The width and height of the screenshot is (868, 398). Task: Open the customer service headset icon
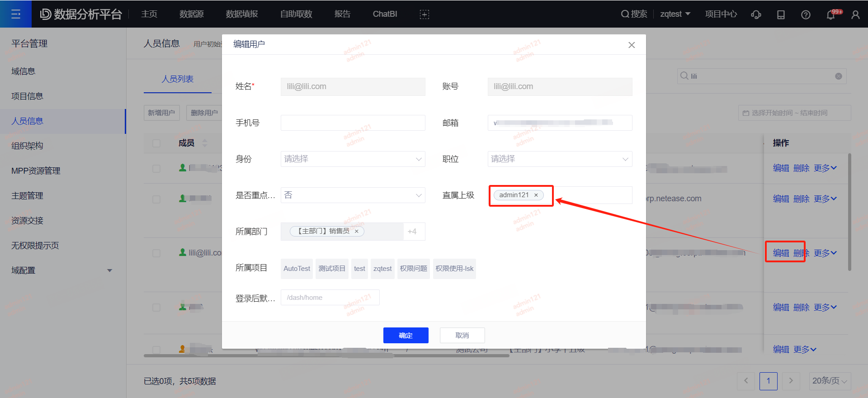pyautogui.click(x=756, y=14)
